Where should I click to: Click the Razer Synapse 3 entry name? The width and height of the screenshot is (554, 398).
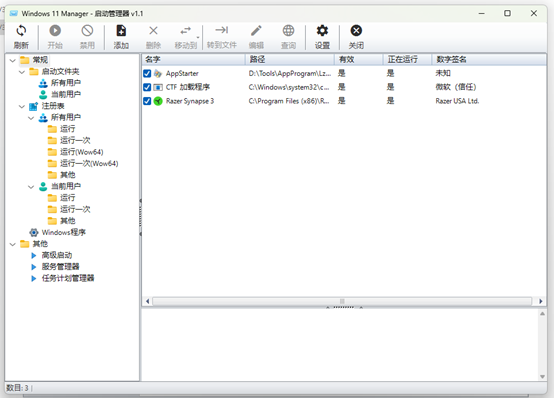pos(190,101)
